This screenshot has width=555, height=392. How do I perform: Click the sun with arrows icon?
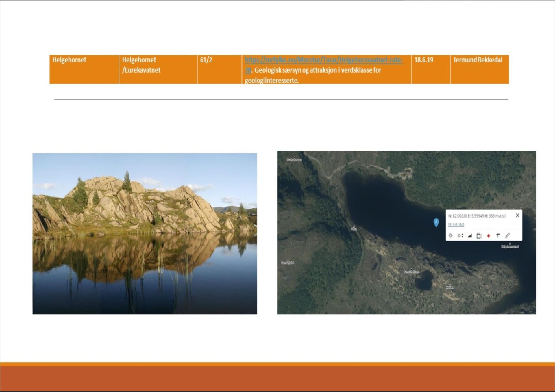pos(460,236)
